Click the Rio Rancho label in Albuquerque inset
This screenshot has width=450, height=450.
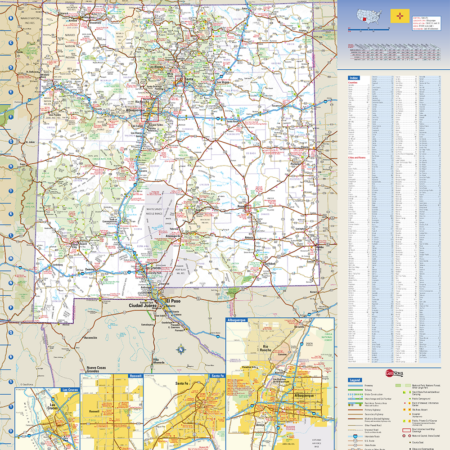click(x=265, y=348)
